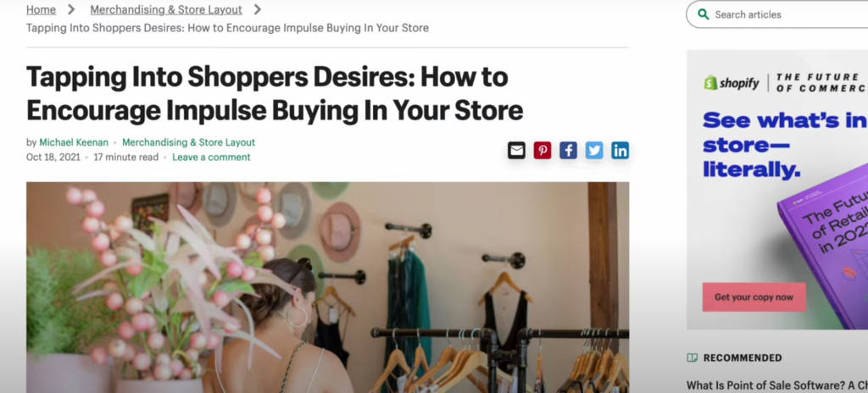Open green Merchandising & Store Layout category
Viewport: 868px width, 393px height.
pos(189,142)
